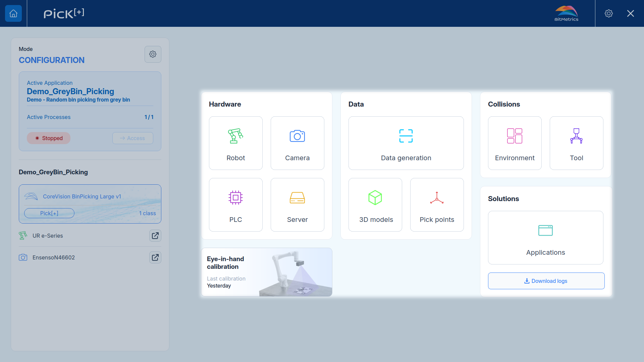Click the EnsensoN46602 label
This screenshot has height=362, width=644.
pyautogui.click(x=54, y=257)
